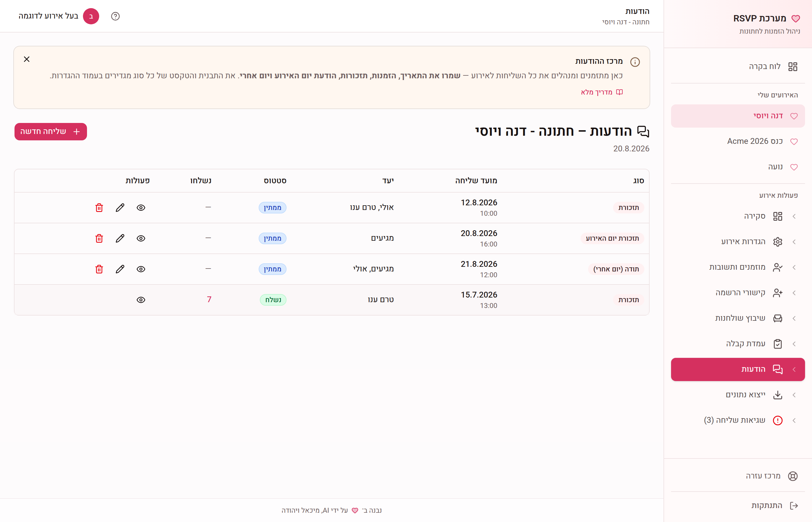Click the שליחה חדשה button

coord(50,132)
